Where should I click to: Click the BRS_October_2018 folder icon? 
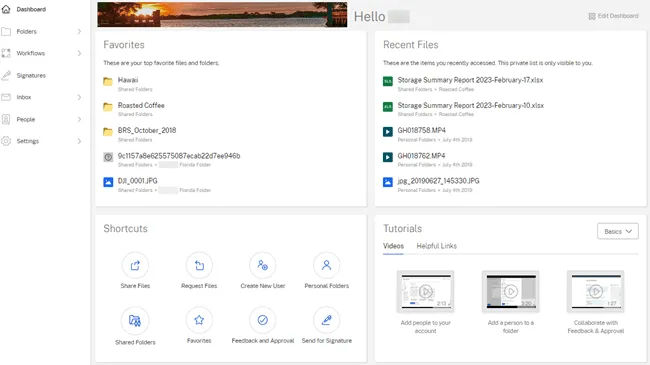click(x=108, y=132)
